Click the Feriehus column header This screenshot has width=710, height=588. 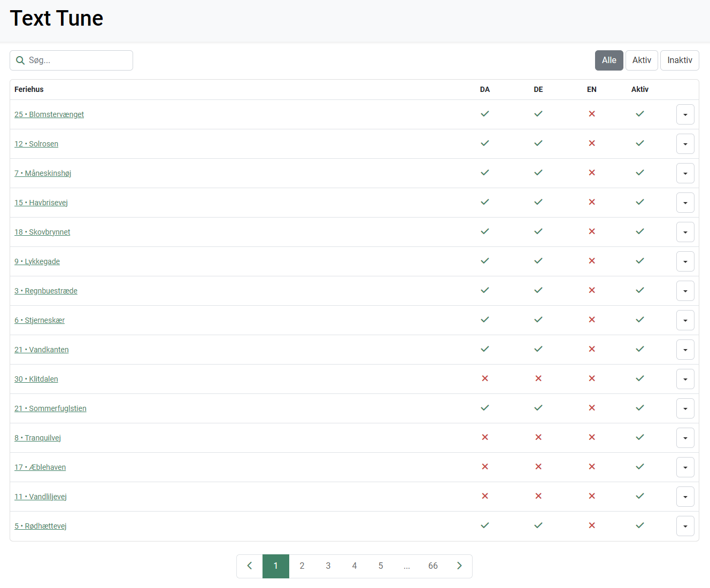[29, 89]
